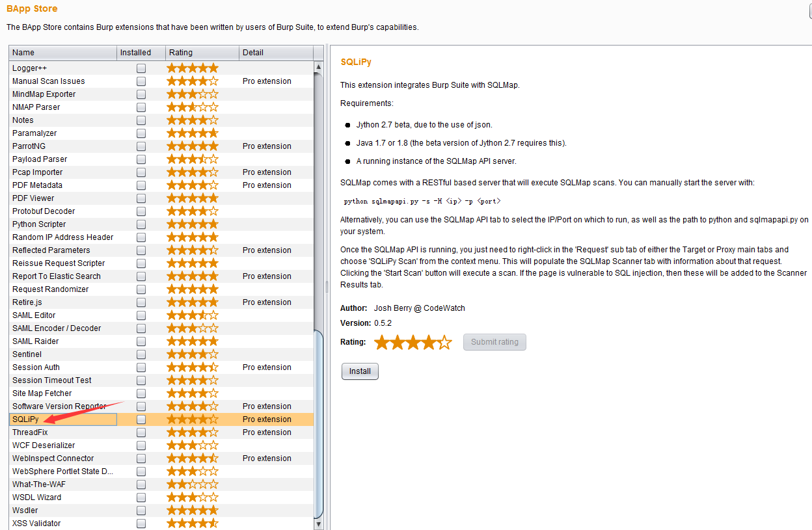Click the third star in SQLiPy's detail rating
The image size is (812, 530).
[413, 342]
